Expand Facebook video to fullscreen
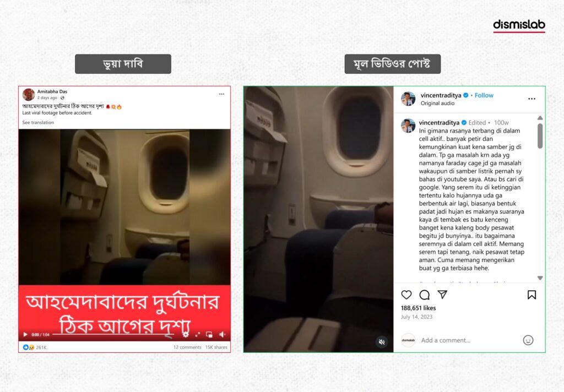The width and height of the screenshot is (564, 392). pos(198,334)
